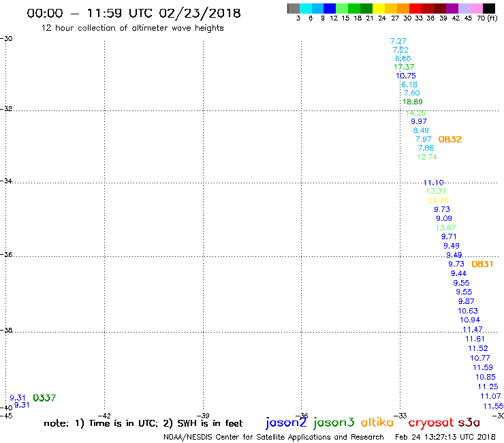Click the bright red swatch in the legend
The height and width of the screenshot is (443, 504).
tap(415, 8)
